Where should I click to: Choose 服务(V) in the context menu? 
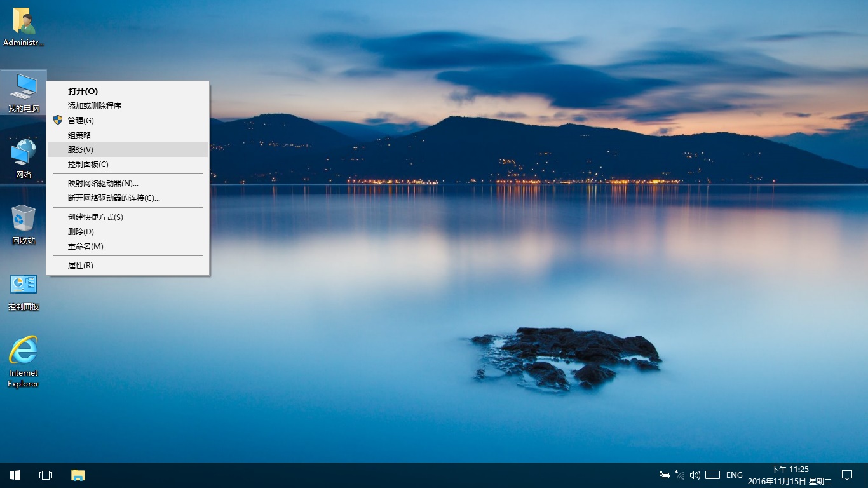128,149
